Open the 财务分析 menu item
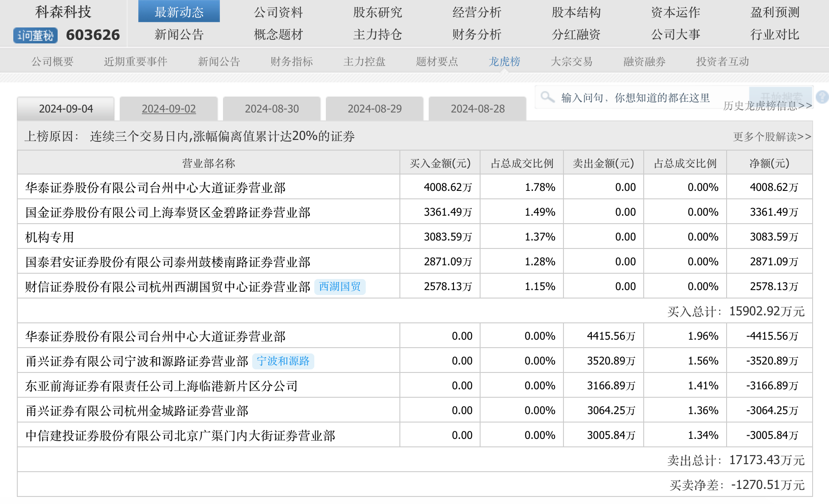829x504 pixels. coord(477,35)
